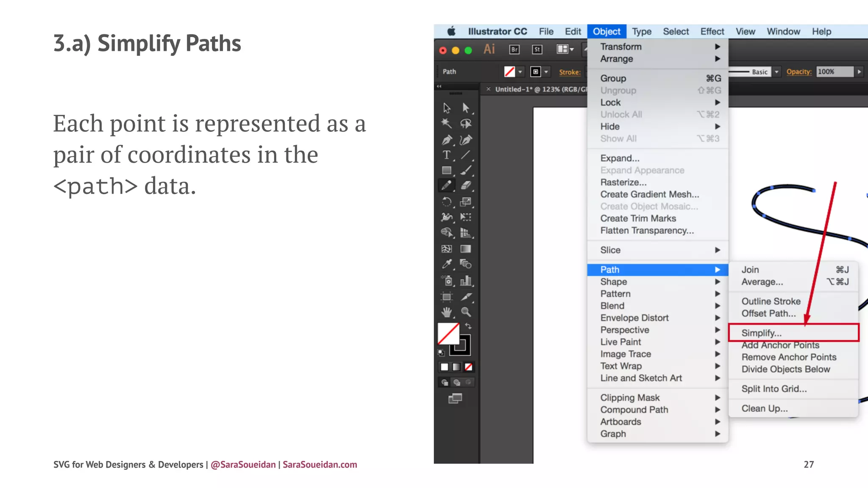Choose the Rectangle tool
This screenshot has width=868, height=488.
tap(446, 170)
